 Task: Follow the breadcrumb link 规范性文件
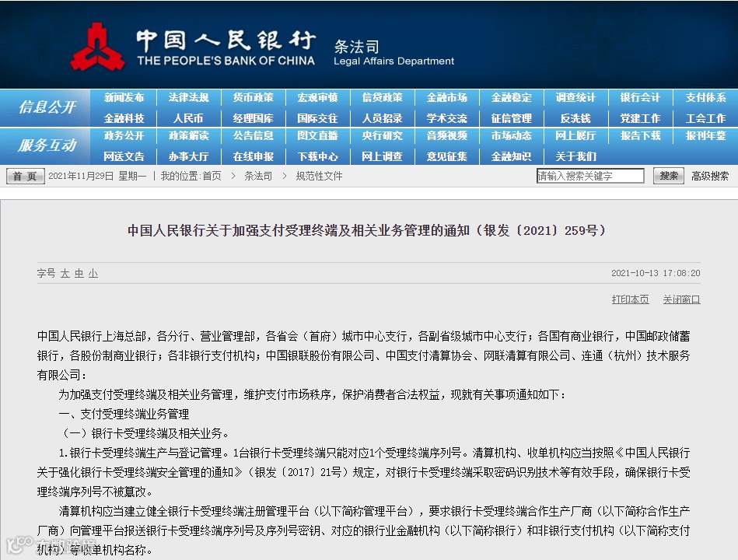pos(319,176)
